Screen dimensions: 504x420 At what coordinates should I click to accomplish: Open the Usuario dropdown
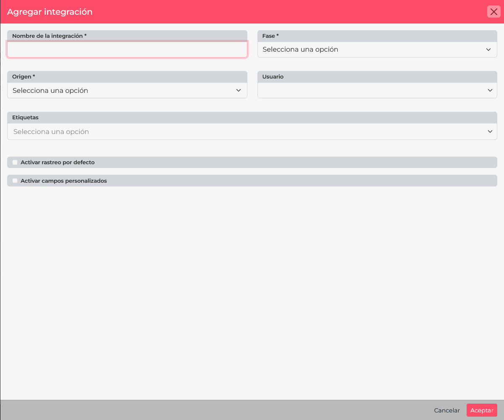point(377,90)
